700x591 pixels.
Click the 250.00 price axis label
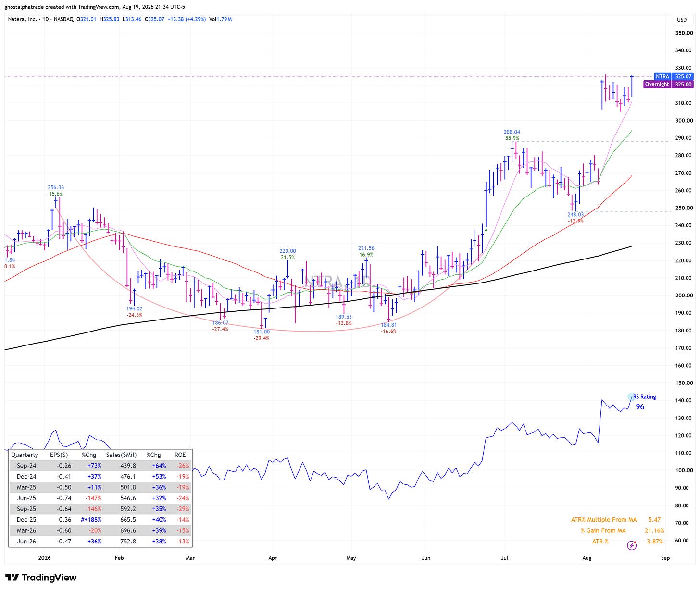(683, 208)
